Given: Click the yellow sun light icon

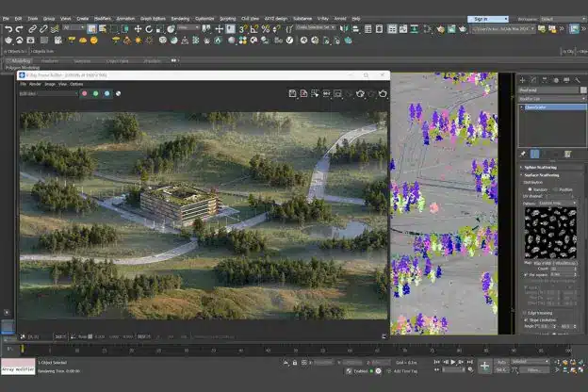Looking at the screenshot, I should tap(139, 41).
